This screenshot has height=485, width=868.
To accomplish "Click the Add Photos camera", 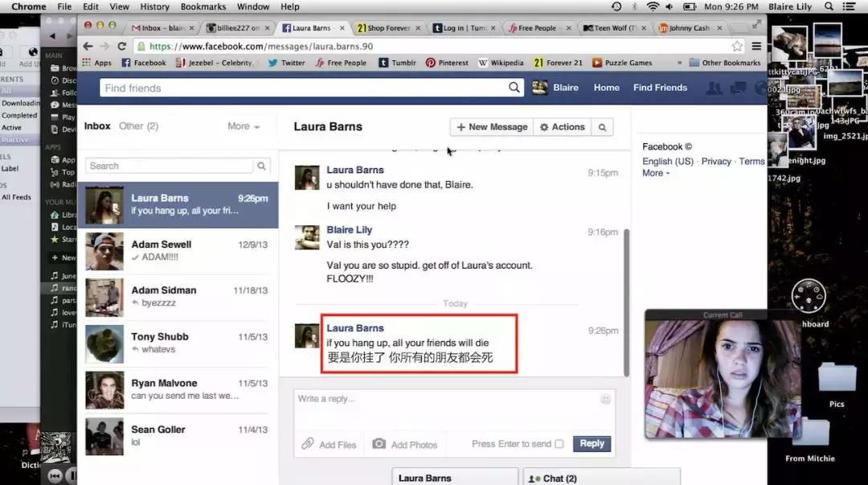I will pos(379,444).
